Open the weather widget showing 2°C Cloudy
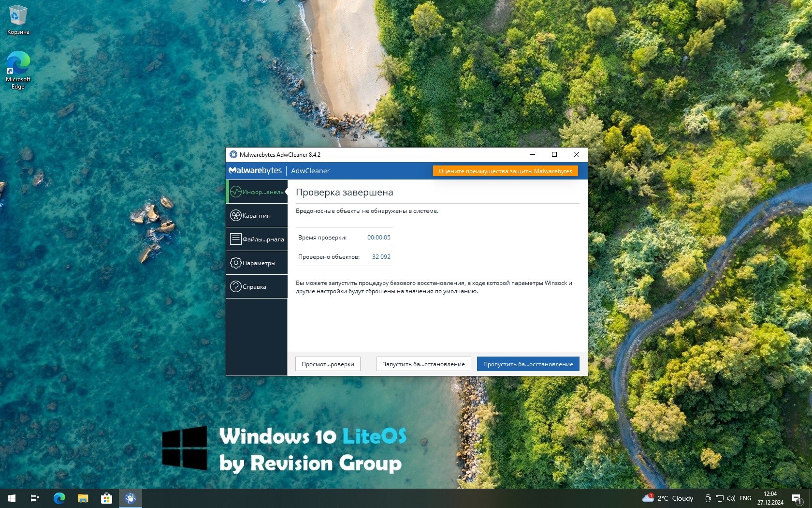This screenshot has height=508, width=812. (x=668, y=498)
